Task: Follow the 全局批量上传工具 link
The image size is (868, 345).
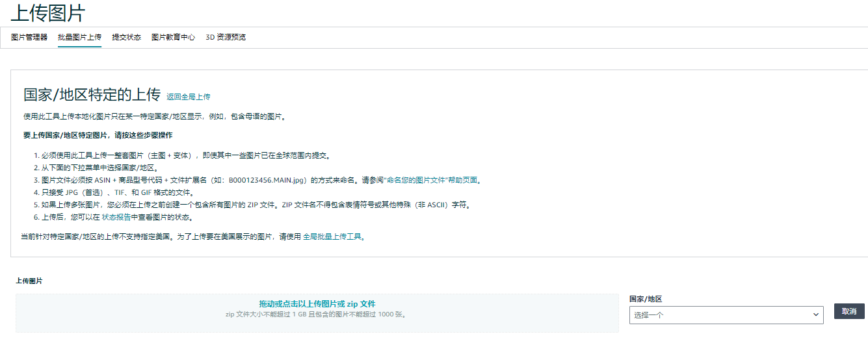Action: (332, 237)
